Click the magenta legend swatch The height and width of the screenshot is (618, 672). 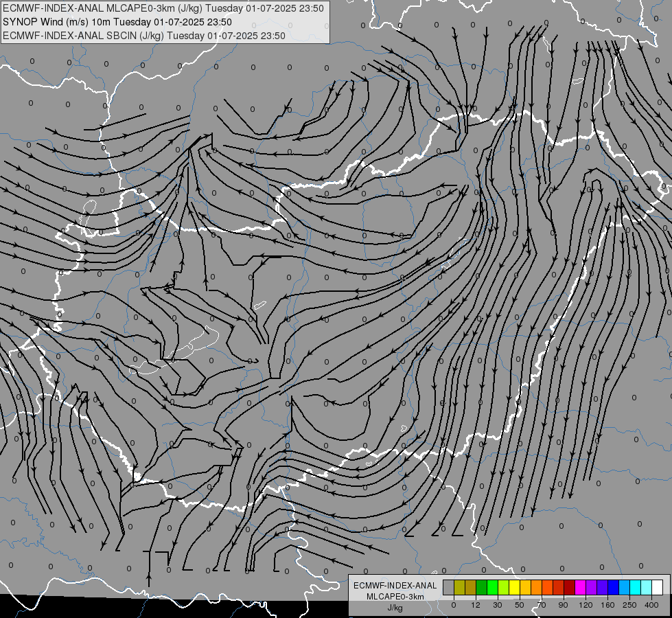pos(581,587)
